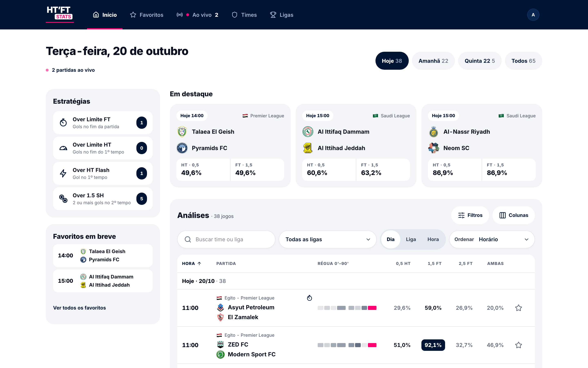Viewport: 588px width, 368px height.
Task: Sort by the 0,5 HT column header
Action: coord(403,263)
